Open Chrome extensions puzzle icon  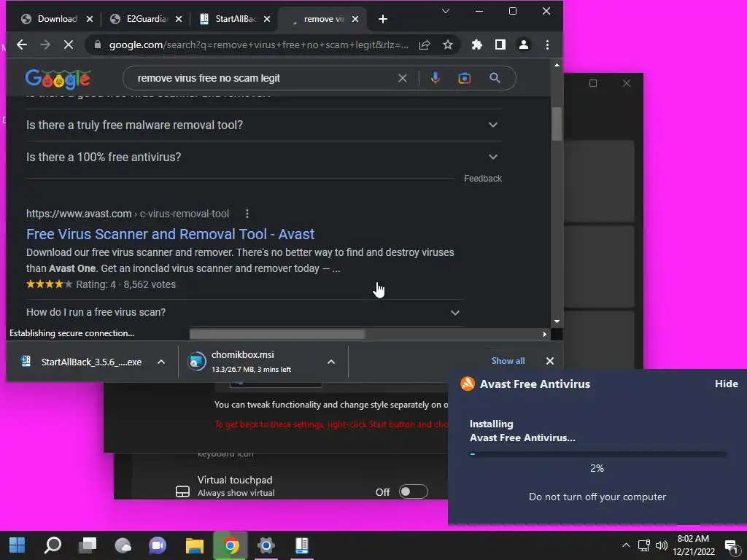click(477, 44)
